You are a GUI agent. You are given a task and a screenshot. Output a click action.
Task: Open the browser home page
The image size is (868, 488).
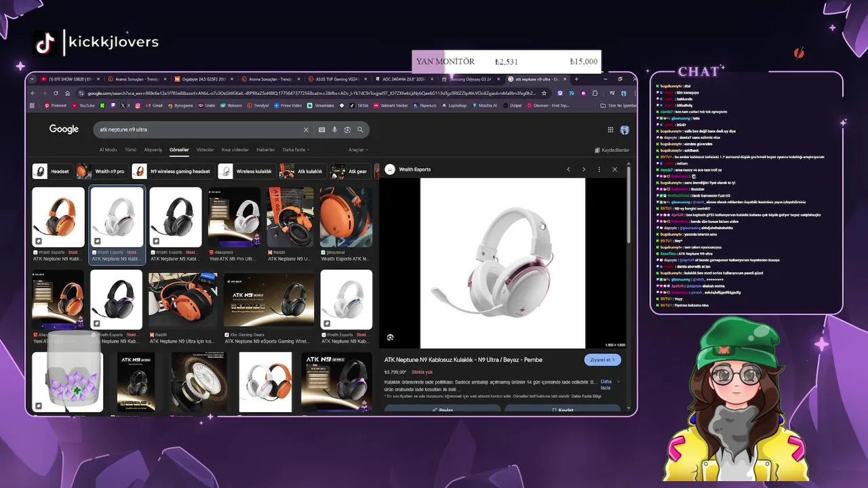(x=66, y=93)
